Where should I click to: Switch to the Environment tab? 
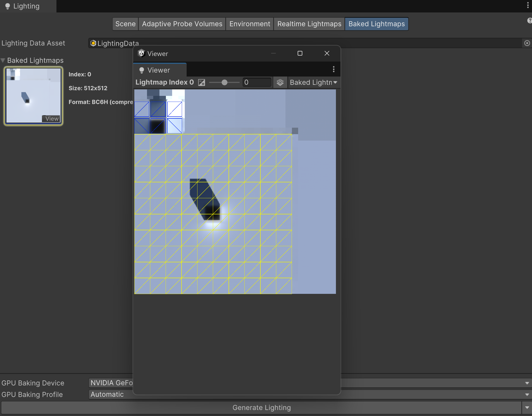coord(250,24)
